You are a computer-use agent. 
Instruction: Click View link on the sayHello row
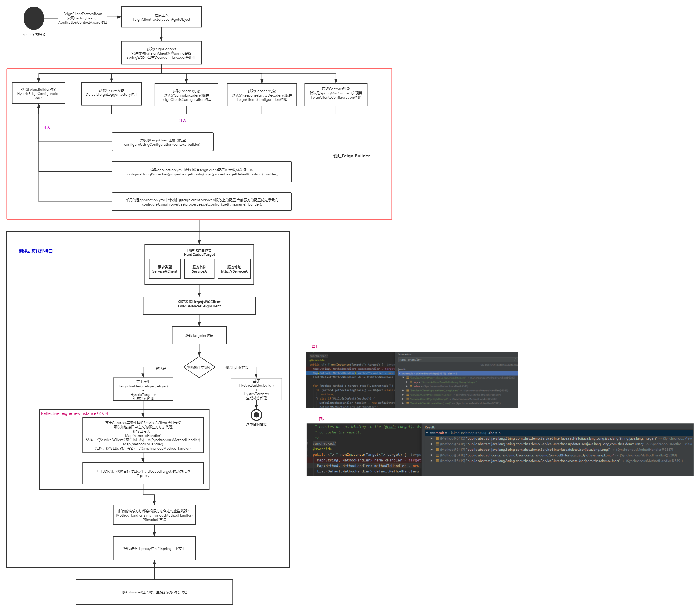pyautogui.click(x=688, y=438)
